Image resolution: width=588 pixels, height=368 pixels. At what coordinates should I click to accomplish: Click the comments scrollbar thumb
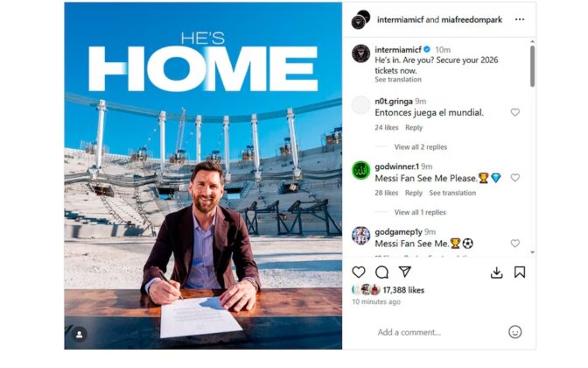pos(532,66)
